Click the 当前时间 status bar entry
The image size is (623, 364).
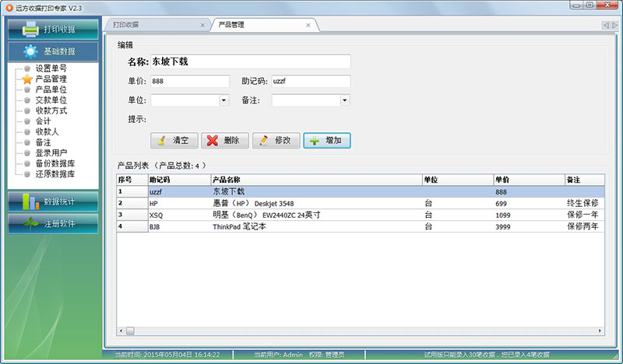(167, 355)
